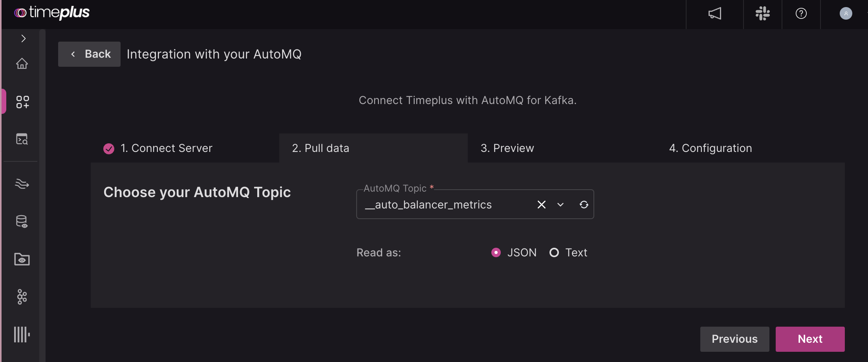Open the announcements megaphone icon
The image size is (868, 362).
click(714, 13)
